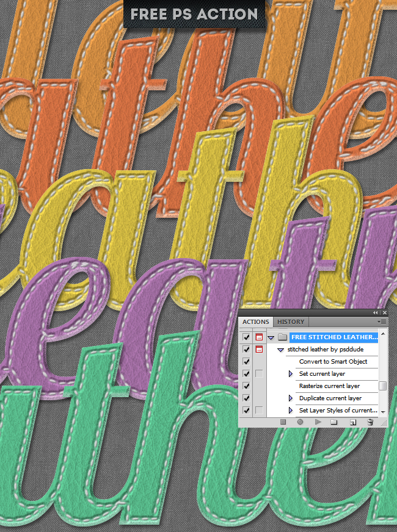Select the Actions tab
397x532 pixels.
click(255, 322)
